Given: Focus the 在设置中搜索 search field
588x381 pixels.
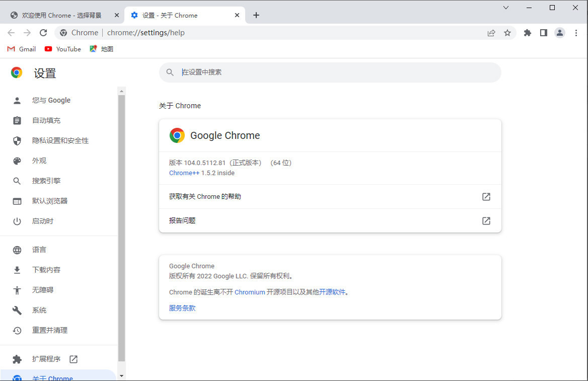Looking at the screenshot, I should tap(330, 72).
